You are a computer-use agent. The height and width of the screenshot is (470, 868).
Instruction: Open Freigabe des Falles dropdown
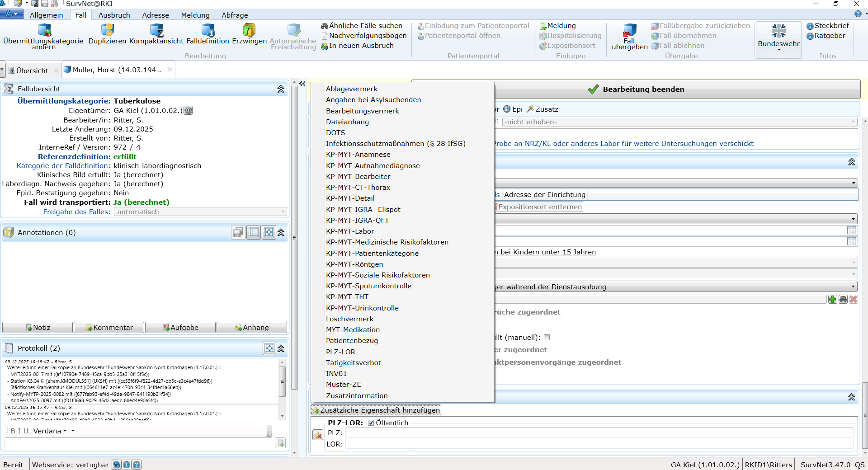pos(283,212)
